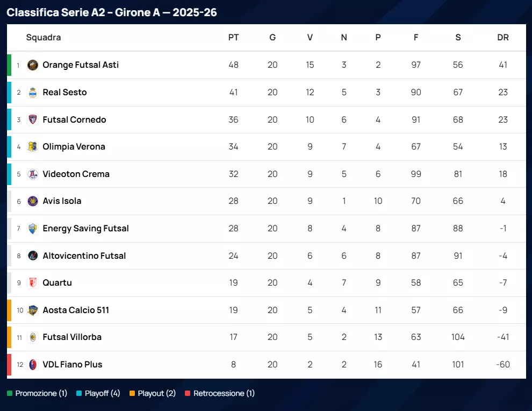This screenshot has width=532, height=411.
Task: Open the Videoton Crema crest icon
Action: pos(33,174)
